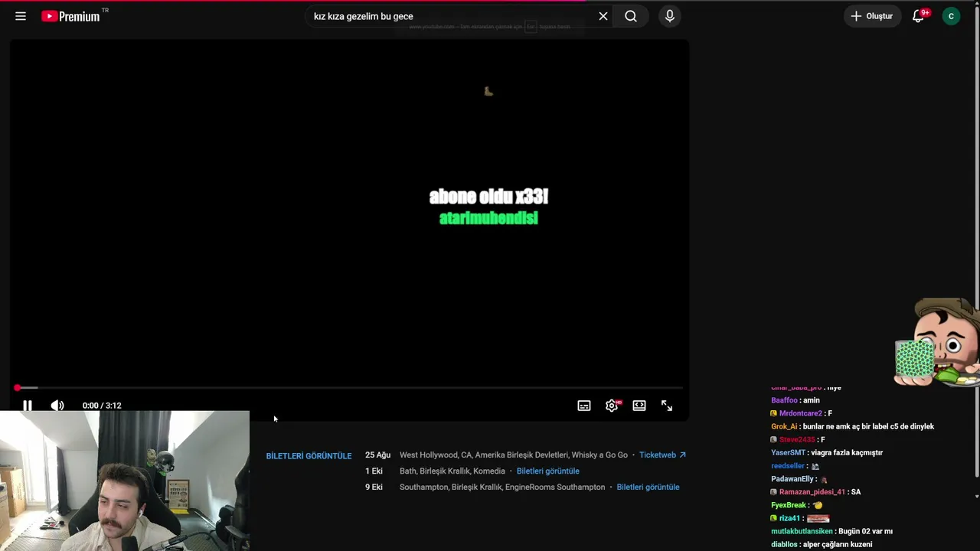Start voice search with the microphone
The image size is (980, 551).
670,16
